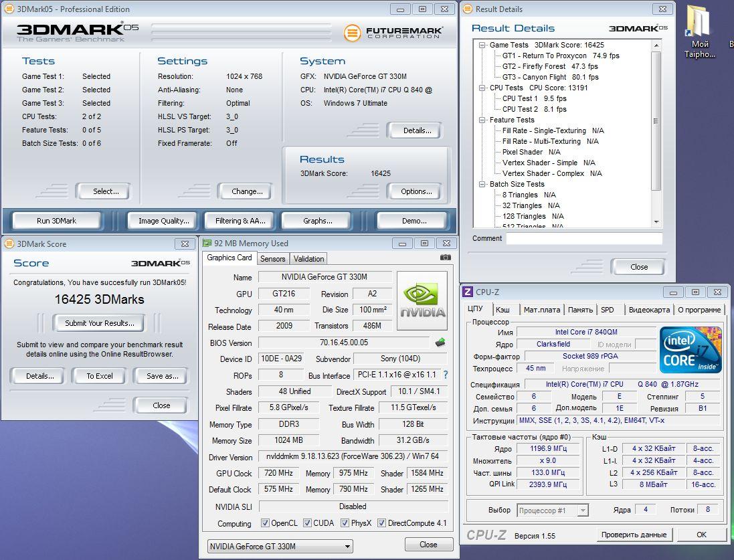Open the Память tab in CPU-Z
This screenshot has height=560, width=734.
pyautogui.click(x=580, y=310)
